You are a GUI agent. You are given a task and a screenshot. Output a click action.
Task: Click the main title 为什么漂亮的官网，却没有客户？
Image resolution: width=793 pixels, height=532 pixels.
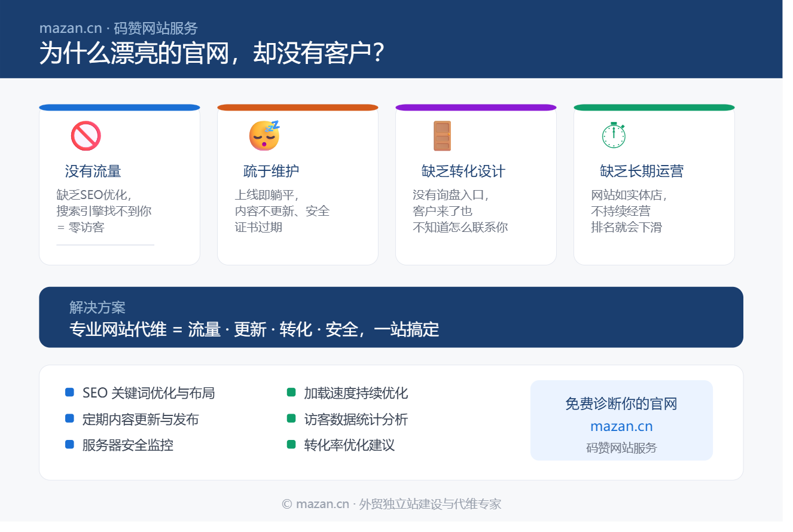point(212,53)
